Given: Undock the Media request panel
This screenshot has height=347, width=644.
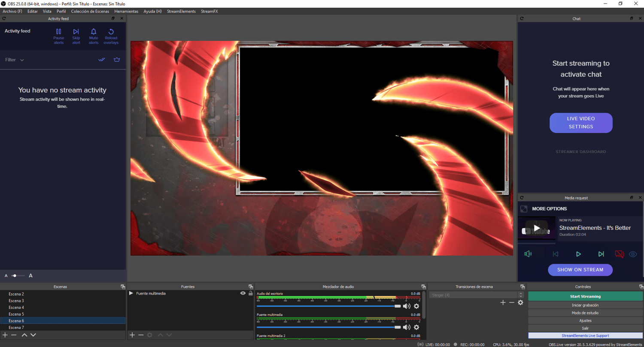Looking at the screenshot, I should click(x=632, y=198).
